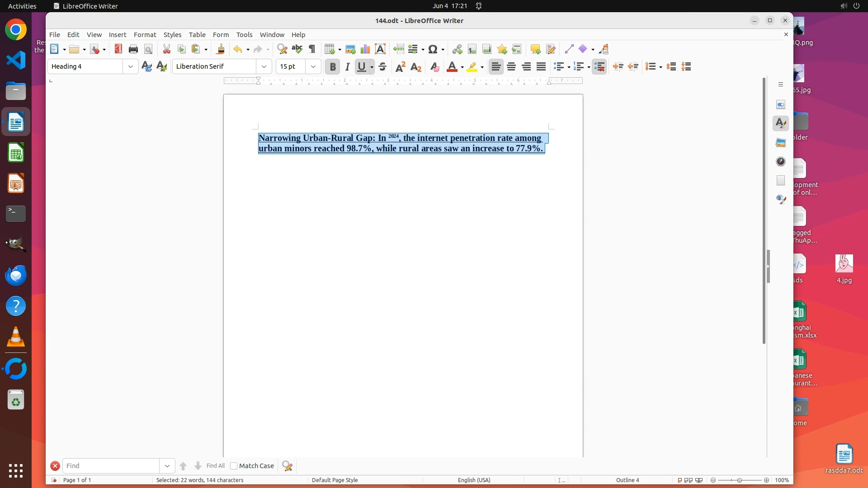Open the Tools menu
The image size is (868, 488).
point(244,34)
